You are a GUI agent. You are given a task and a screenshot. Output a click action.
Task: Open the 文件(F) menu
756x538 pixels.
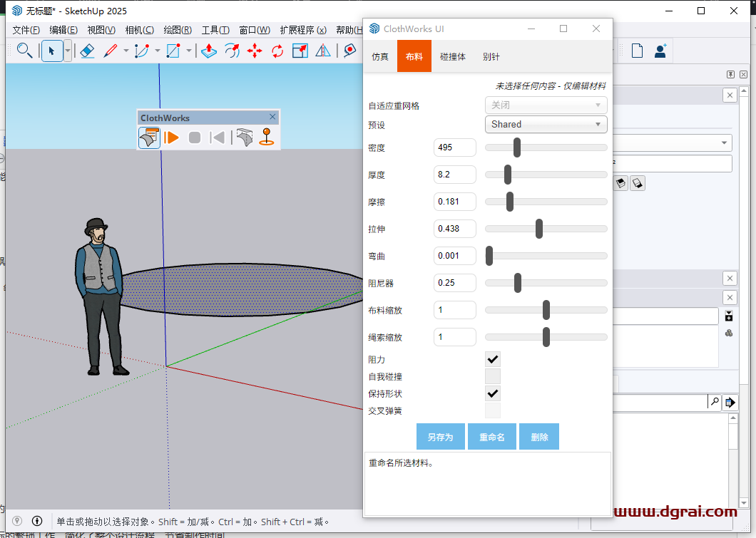click(x=26, y=30)
